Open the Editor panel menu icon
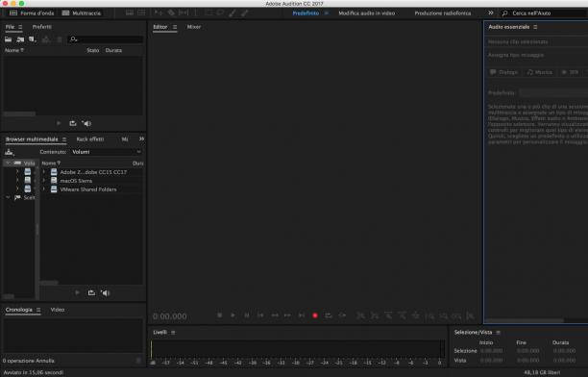The image size is (588, 377). (x=175, y=27)
